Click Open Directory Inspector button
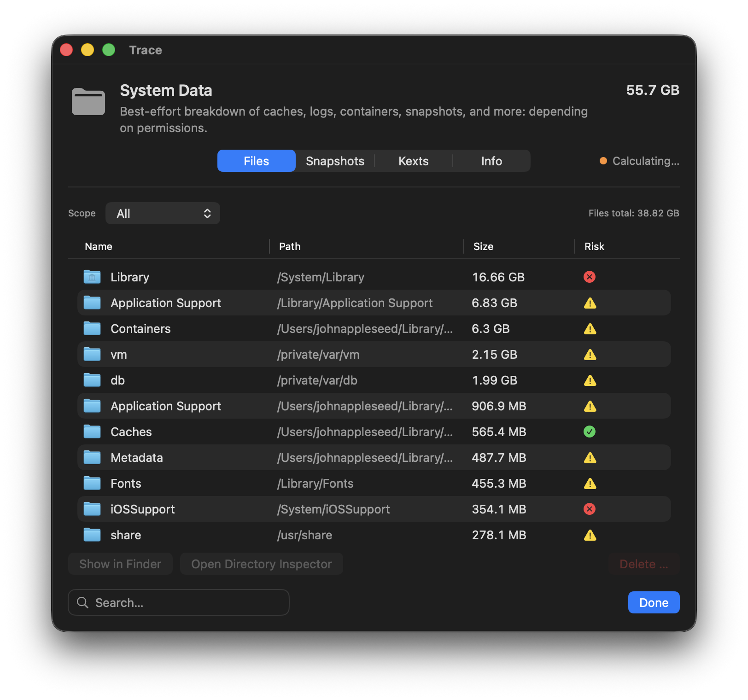The image size is (748, 700). [x=261, y=564]
